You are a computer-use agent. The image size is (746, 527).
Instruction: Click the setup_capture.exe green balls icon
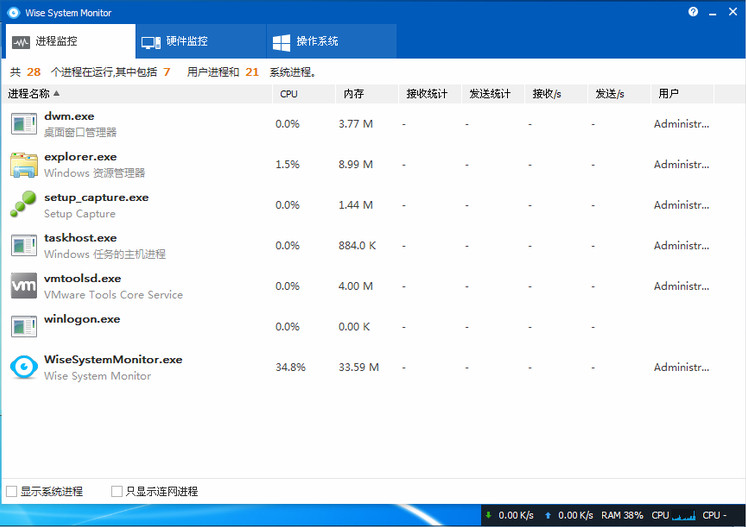click(23, 204)
